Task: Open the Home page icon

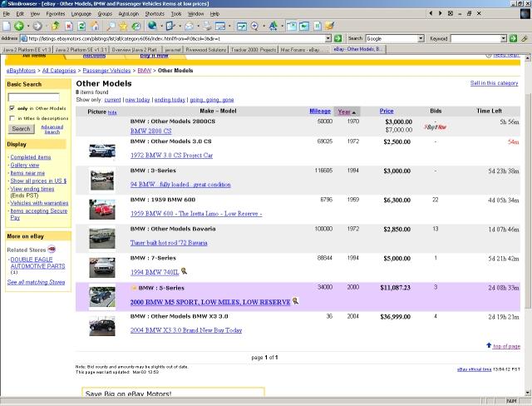Action: click(x=95, y=26)
